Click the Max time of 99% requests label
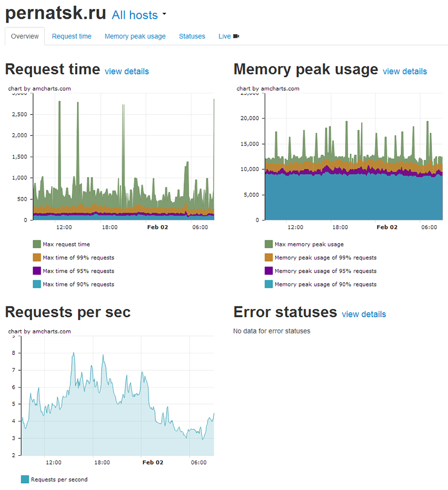This screenshot has height=490, width=448. click(79, 258)
